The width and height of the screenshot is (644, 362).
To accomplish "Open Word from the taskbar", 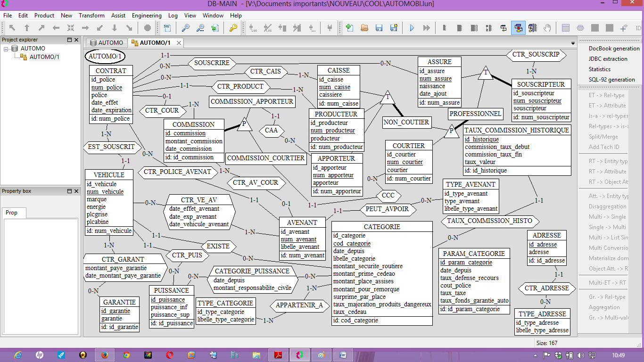I will coord(343,355).
